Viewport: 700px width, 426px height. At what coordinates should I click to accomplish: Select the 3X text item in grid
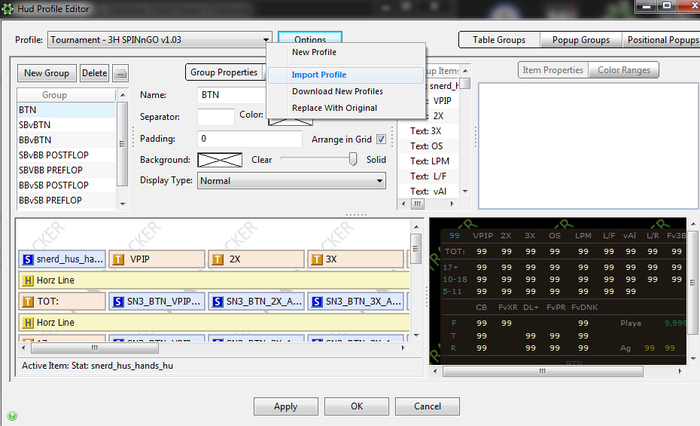pyautogui.click(x=355, y=259)
